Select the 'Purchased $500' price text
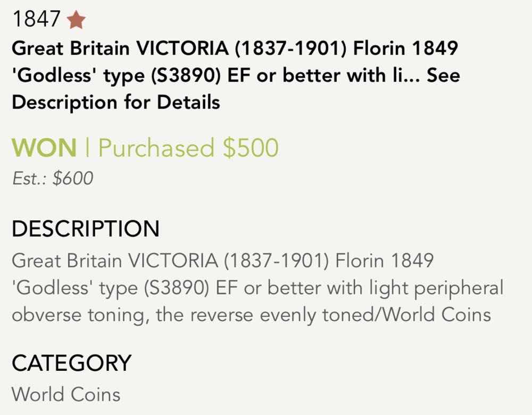The image size is (532, 415). pos(188,147)
